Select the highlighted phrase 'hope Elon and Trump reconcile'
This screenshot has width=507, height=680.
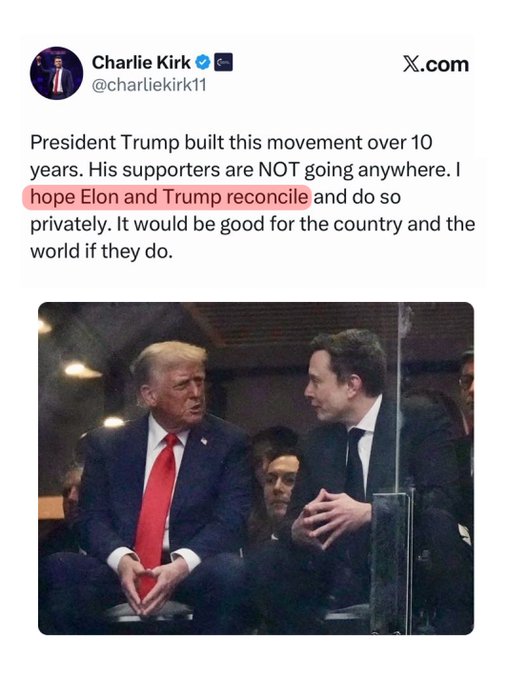coord(169,197)
